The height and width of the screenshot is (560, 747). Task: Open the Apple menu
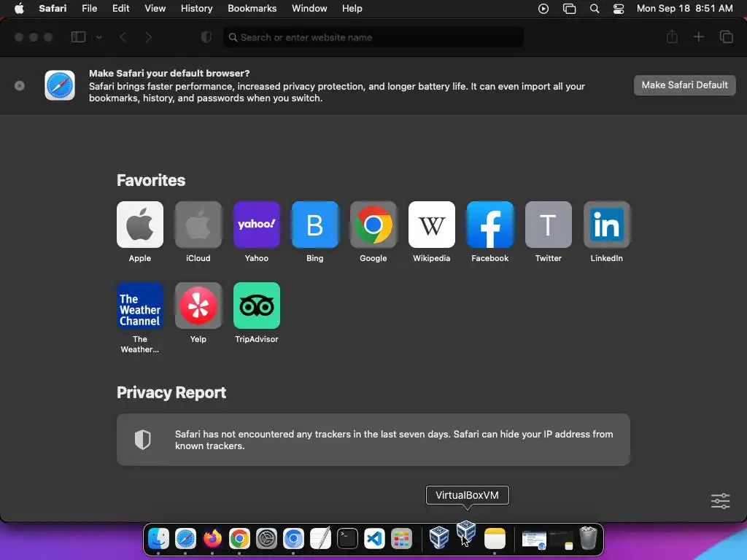(19, 9)
